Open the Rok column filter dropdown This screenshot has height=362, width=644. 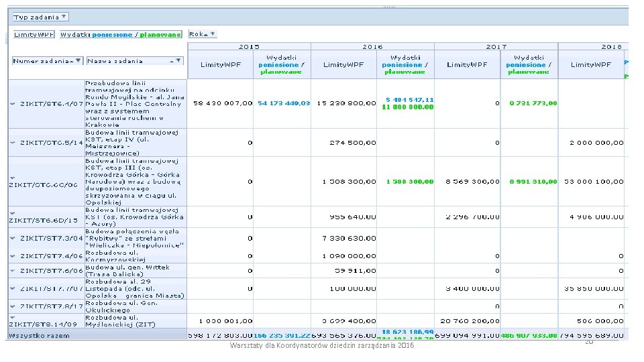(213, 34)
